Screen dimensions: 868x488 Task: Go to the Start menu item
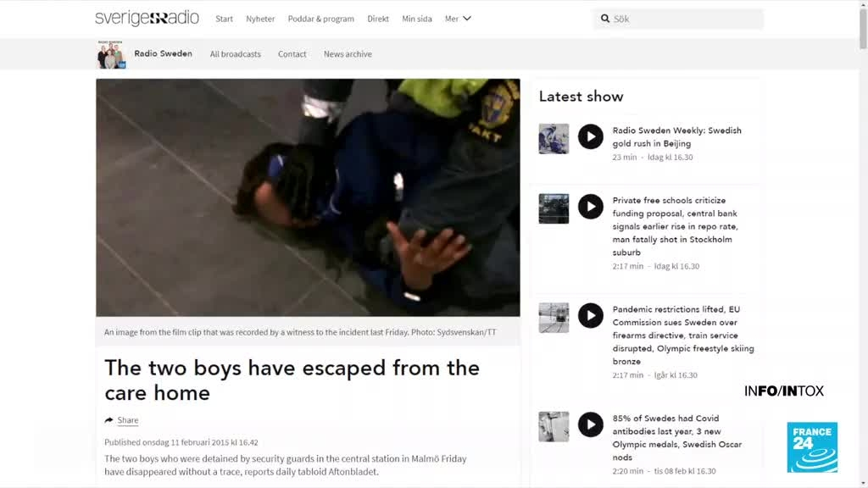[x=224, y=19]
